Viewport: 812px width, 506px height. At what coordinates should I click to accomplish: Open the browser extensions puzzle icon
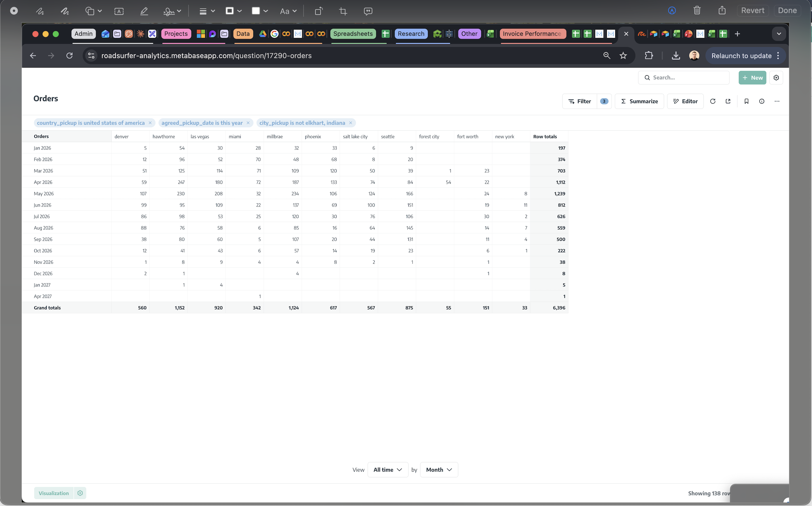(x=648, y=56)
